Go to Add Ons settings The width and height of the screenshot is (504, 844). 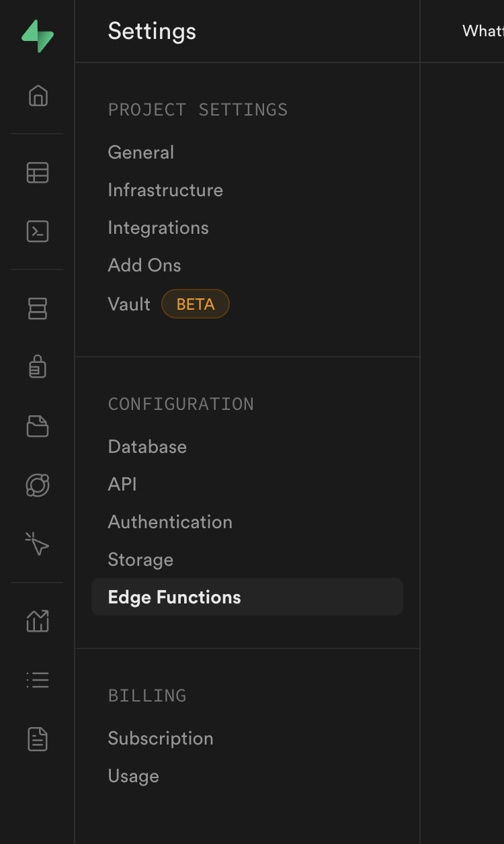(x=144, y=265)
